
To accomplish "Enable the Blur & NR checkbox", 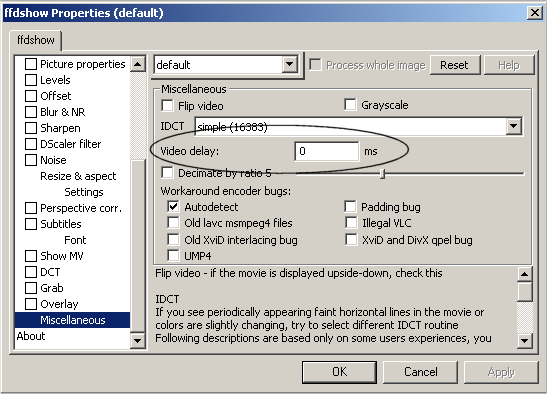I will tap(31, 112).
